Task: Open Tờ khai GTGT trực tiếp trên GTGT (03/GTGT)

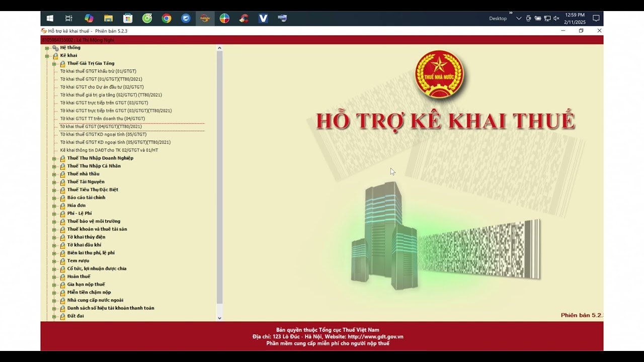Action: [104, 103]
